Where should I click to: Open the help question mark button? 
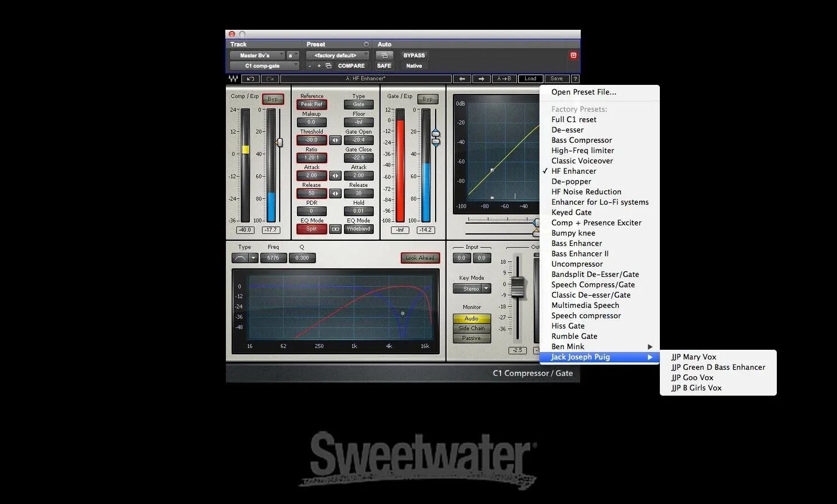tap(575, 79)
